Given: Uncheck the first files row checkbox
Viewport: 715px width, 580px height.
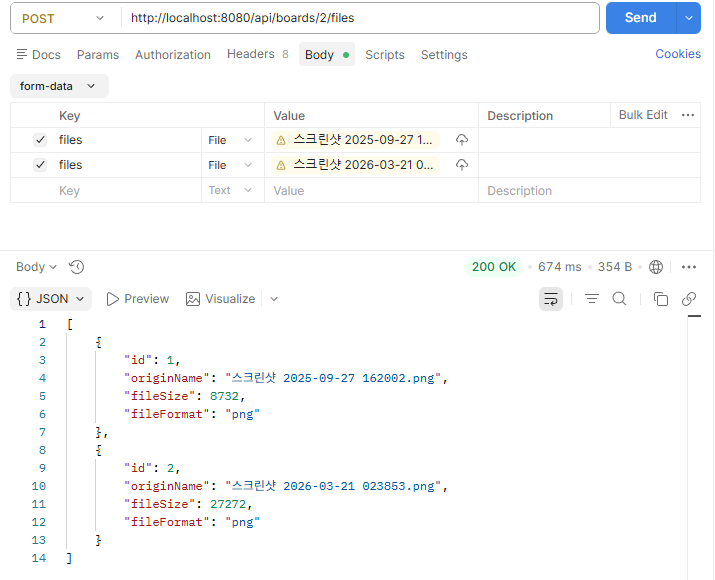Looking at the screenshot, I should (x=40, y=140).
